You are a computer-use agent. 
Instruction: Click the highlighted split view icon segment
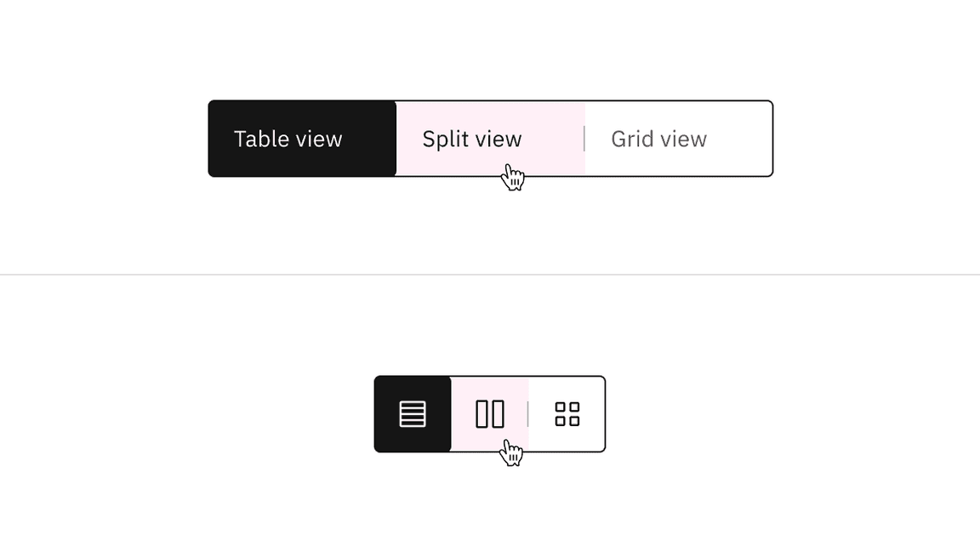(x=490, y=413)
